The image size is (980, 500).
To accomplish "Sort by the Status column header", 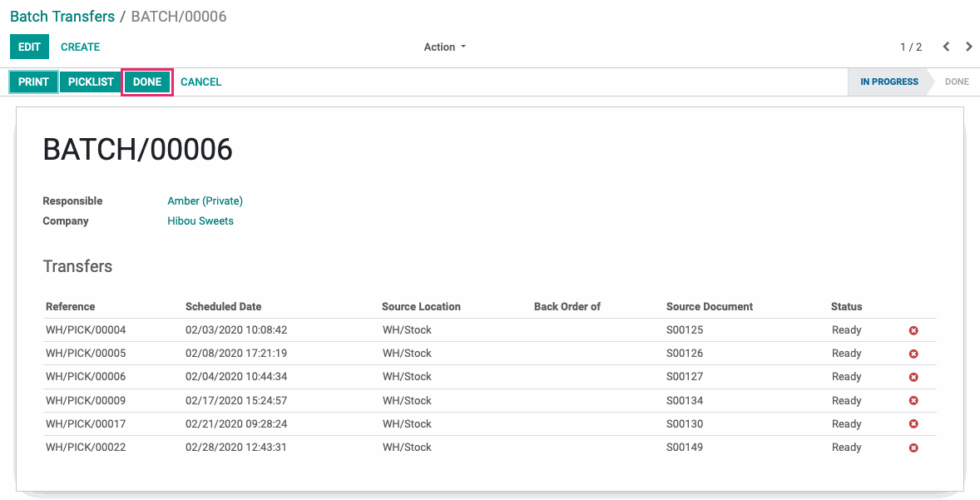I will pos(846,306).
